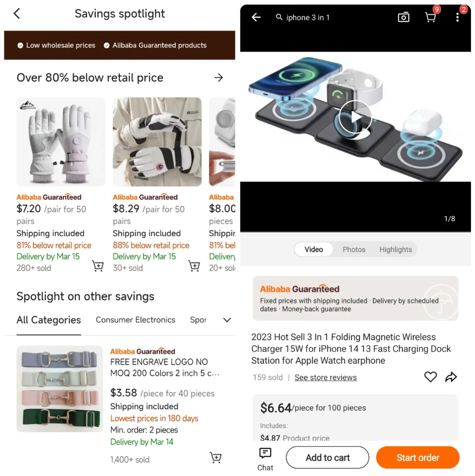Add $7.20 gloves to cart
The height and width of the screenshot is (476, 475).
click(x=98, y=266)
